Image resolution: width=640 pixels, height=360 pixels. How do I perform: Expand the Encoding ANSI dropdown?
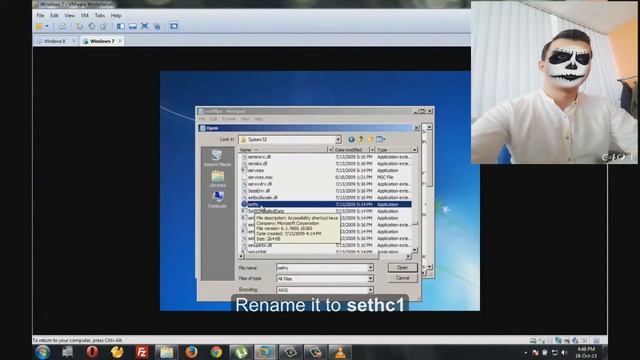coord(370,290)
